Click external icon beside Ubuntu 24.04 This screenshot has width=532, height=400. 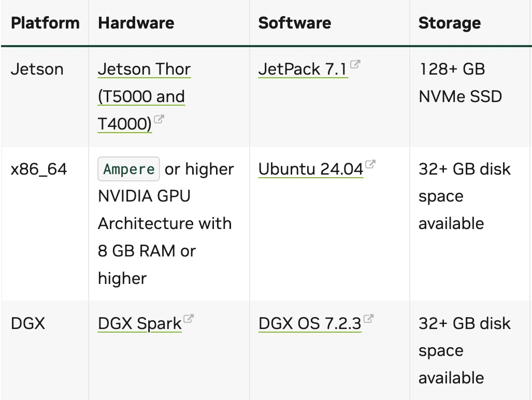point(370,164)
